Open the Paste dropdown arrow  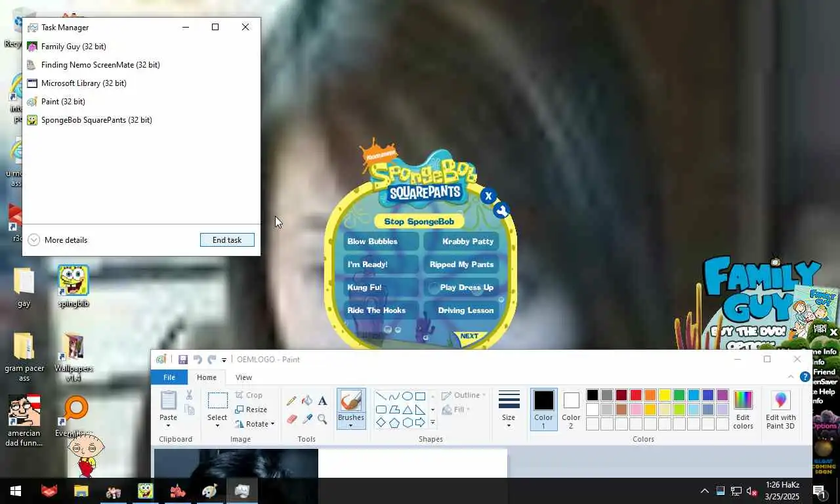pyautogui.click(x=169, y=426)
